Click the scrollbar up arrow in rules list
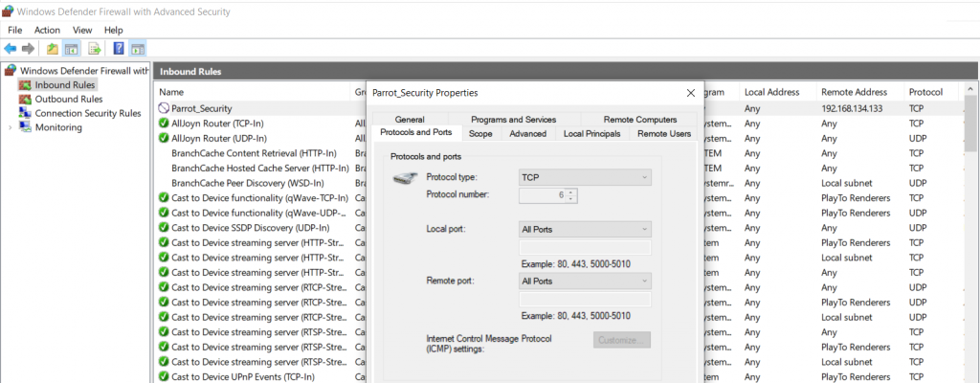This screenshot has height=383, width=980. click(x=970, y=89)
